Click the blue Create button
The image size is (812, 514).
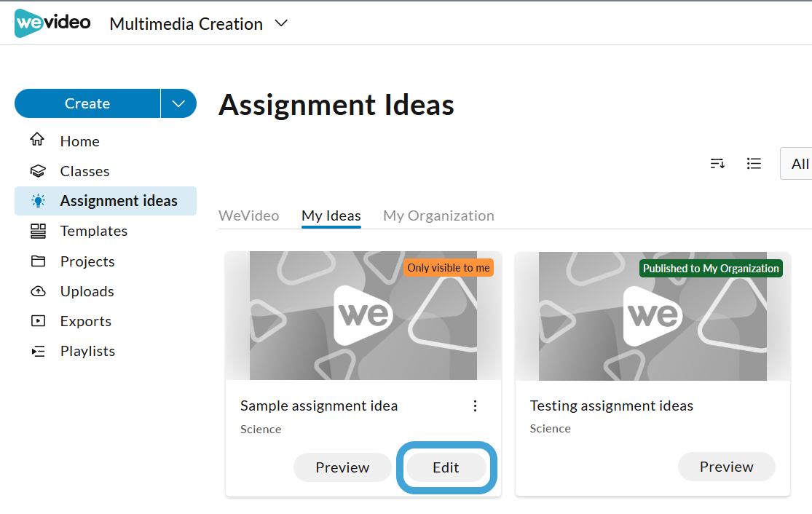point(87,103)
